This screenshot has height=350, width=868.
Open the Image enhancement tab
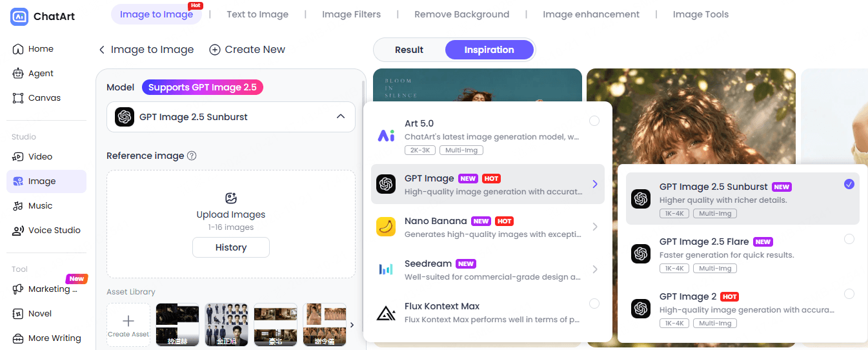tap(591, 14)
